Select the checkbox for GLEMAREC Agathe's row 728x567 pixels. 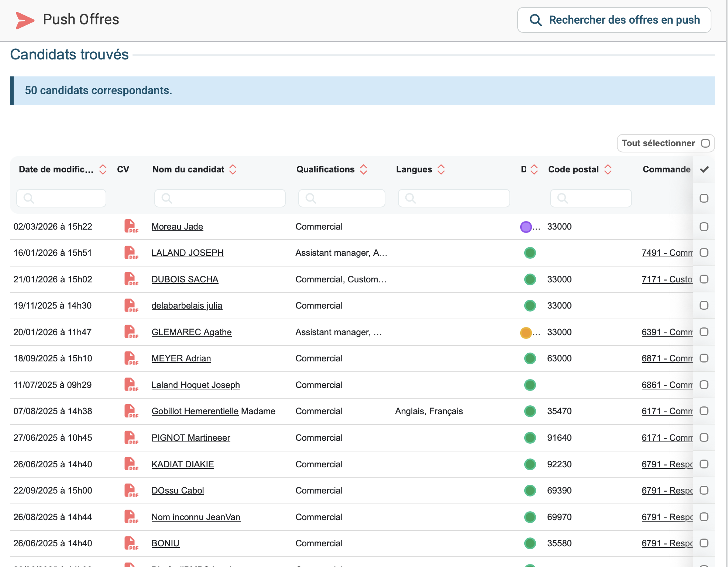coord(704,332)
